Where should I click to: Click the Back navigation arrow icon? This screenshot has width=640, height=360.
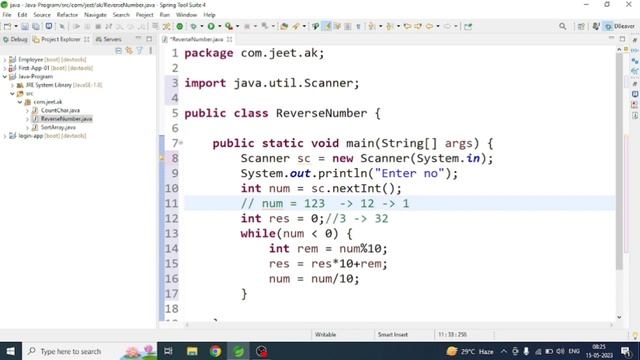tap(429, 27)
